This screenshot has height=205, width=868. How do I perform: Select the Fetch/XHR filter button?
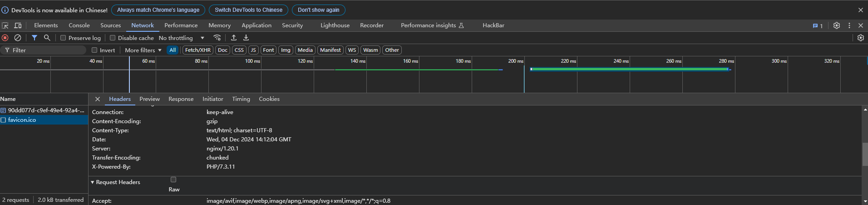click(x=197, y=50)
